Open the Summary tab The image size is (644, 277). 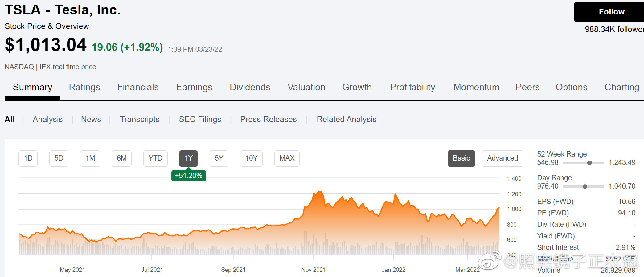pos(32,87)
